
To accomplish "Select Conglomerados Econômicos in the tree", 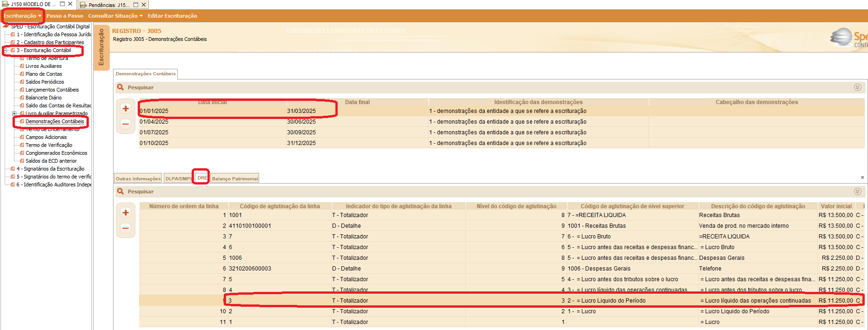I will 56,153.
